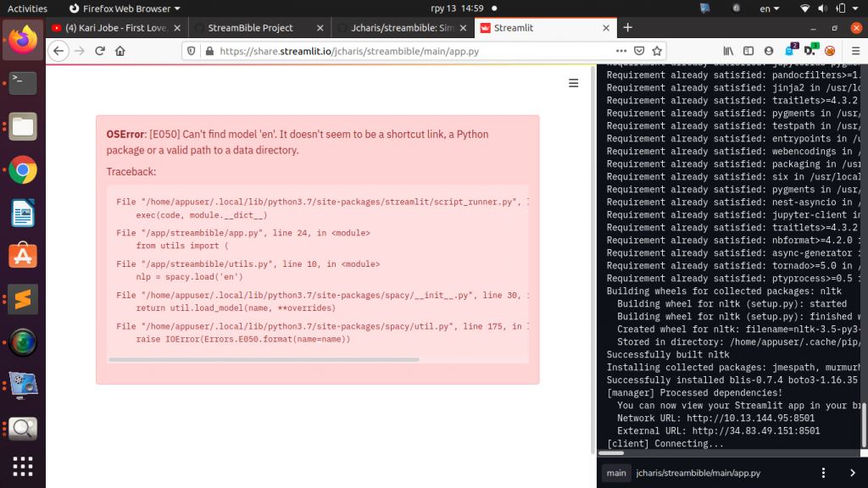The width and height of the screenshot is (868, 488).
Task: Launch Terminal from the dock
Action: pyautogui.click(x=23, y=83)
